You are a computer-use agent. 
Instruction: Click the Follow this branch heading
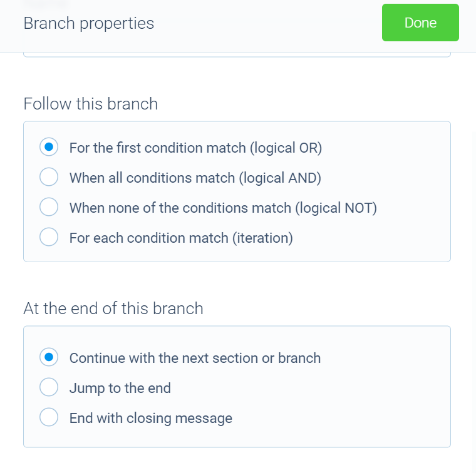tap(90, 104)
